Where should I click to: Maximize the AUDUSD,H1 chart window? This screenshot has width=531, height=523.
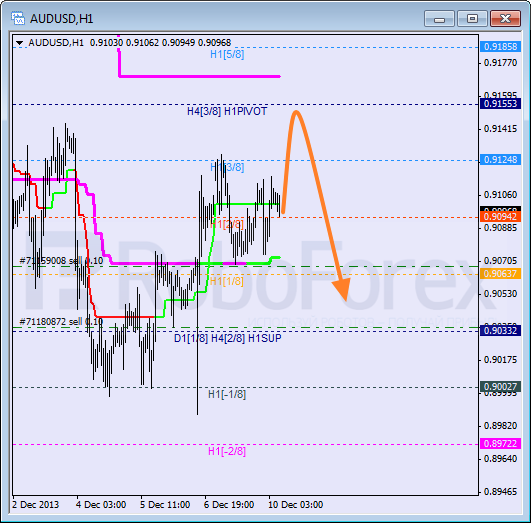coord(472,18)
